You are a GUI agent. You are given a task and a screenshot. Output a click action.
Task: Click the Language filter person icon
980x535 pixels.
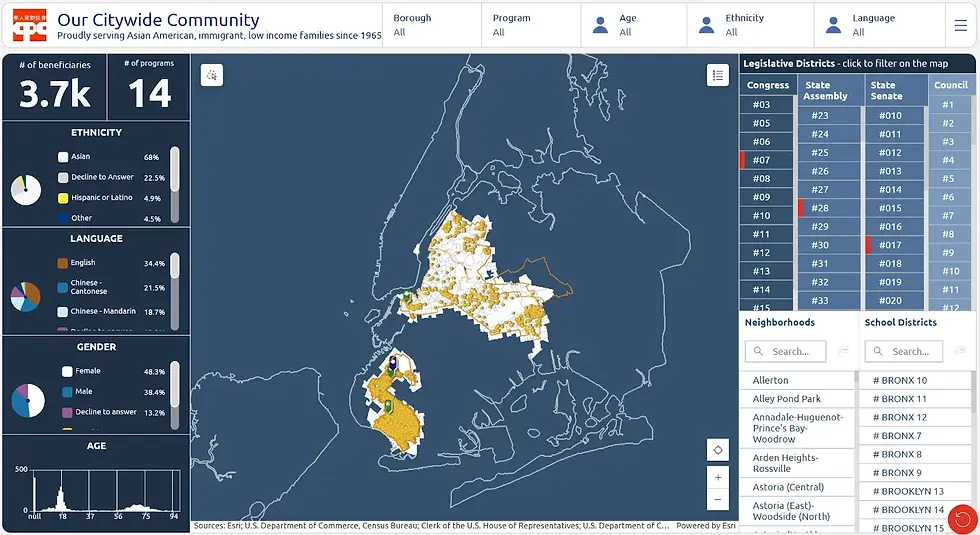tap(834, 25)
